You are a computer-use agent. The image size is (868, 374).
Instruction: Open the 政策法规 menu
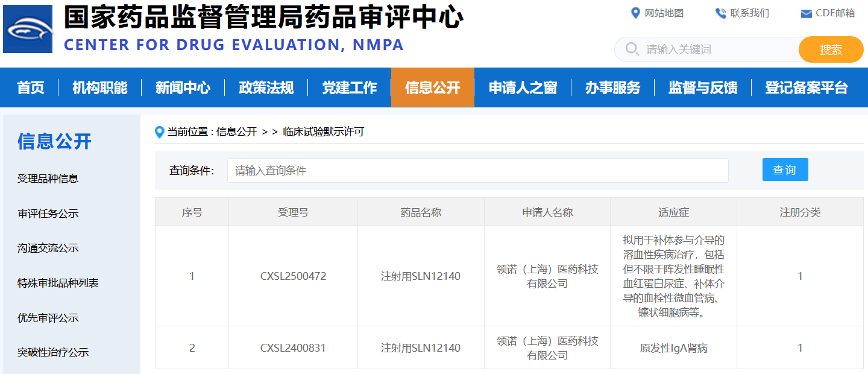tap(266, 87)
